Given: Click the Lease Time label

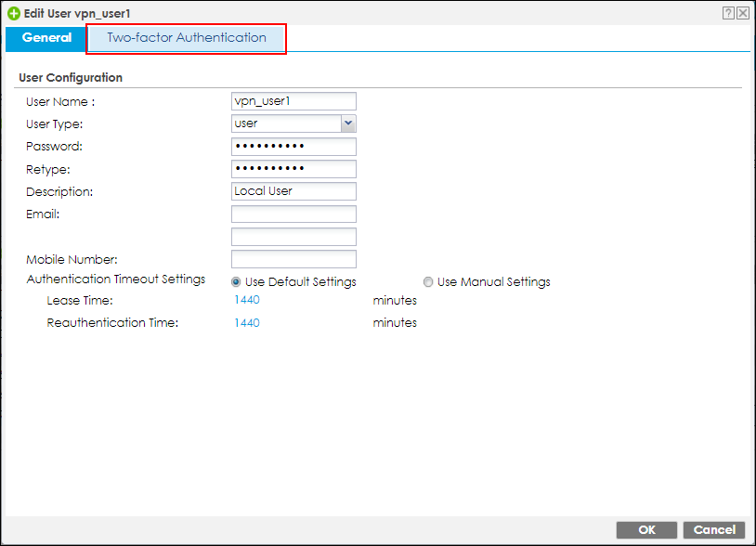Looking at the screenshot, I should click(x=80, y=301).
